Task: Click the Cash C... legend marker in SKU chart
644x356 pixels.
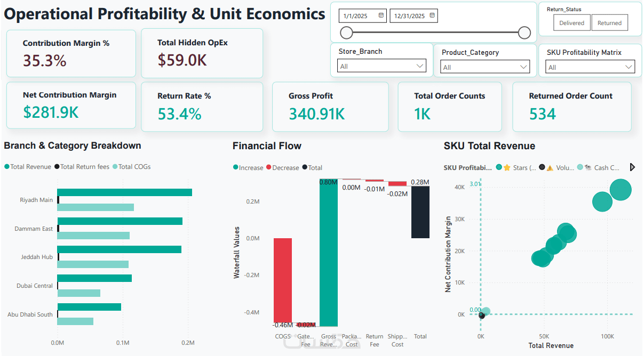Action: coord(580,167)
